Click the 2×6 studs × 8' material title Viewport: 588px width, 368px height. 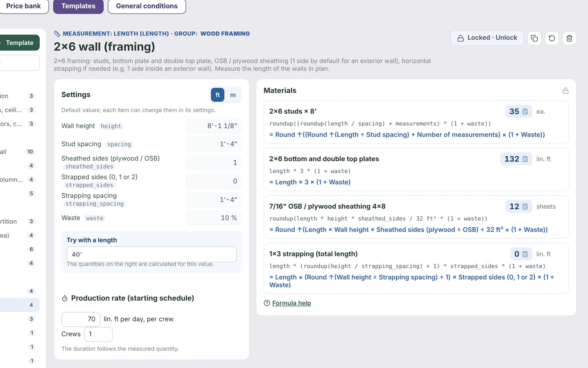293,111
